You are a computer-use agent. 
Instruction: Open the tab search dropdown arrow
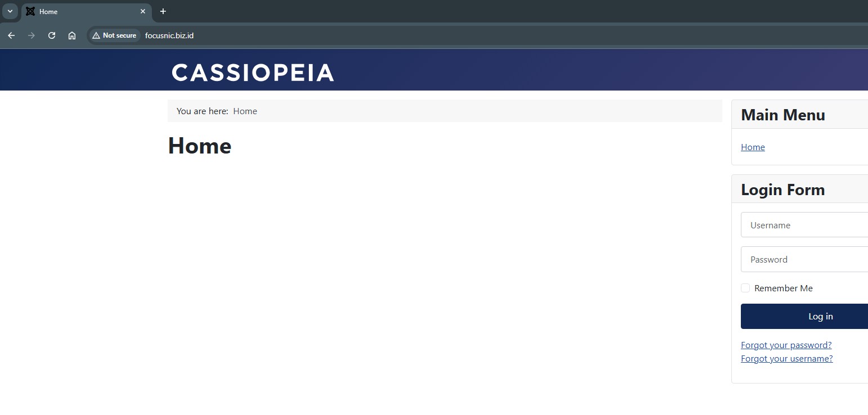click(x=10, y=11)
